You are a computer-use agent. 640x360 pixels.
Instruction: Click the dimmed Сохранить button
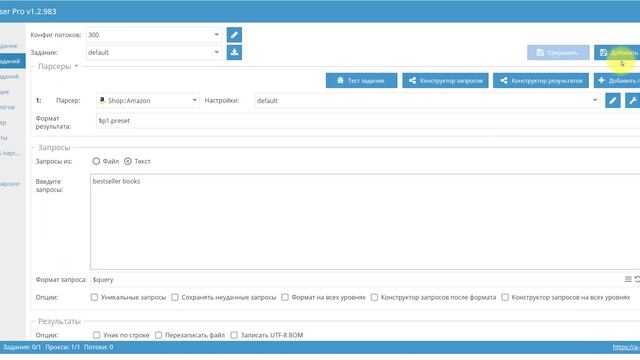click(558, 53)
